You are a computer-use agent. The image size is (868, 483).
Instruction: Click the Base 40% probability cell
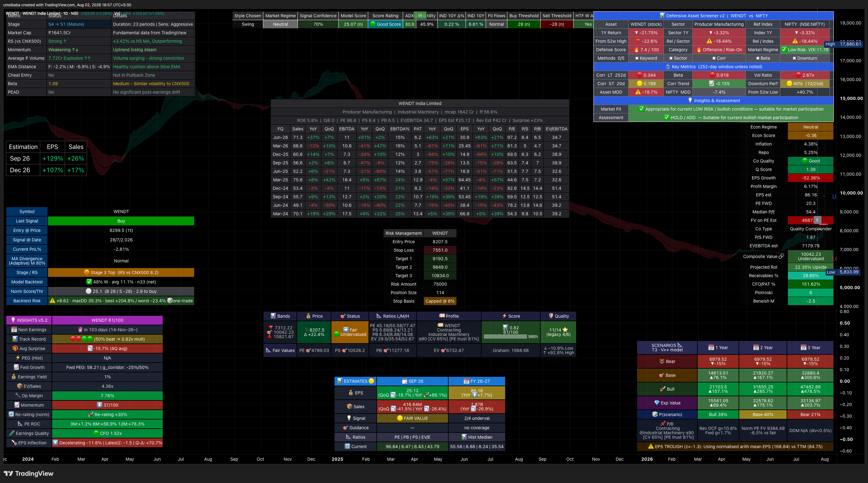[763, 414]
